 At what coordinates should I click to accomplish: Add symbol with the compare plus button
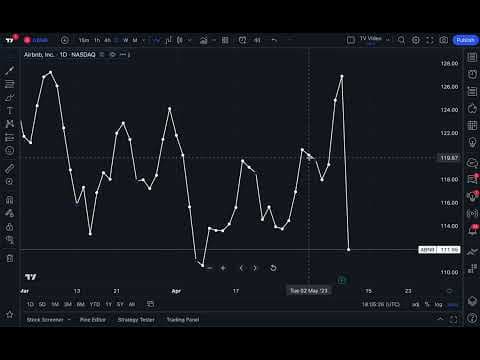pos(65,40)
